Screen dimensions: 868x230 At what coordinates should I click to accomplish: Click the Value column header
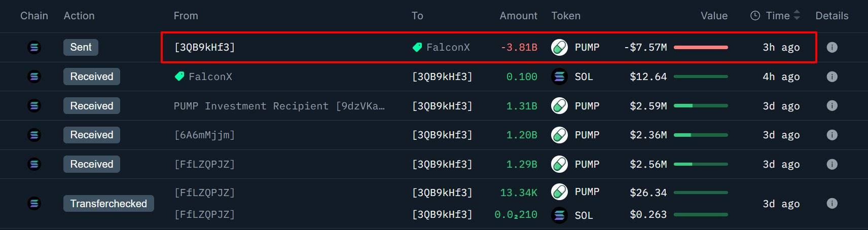point(714,16)
